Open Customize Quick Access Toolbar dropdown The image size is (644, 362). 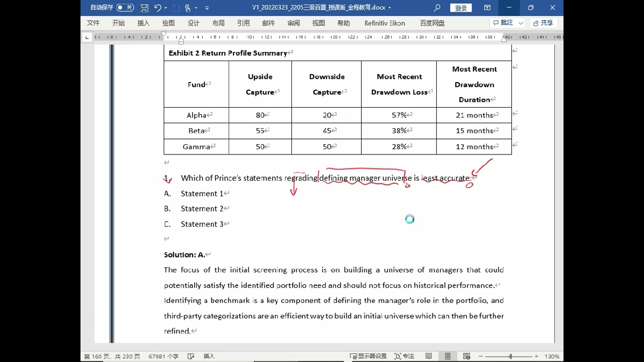[x=207, y=8]
